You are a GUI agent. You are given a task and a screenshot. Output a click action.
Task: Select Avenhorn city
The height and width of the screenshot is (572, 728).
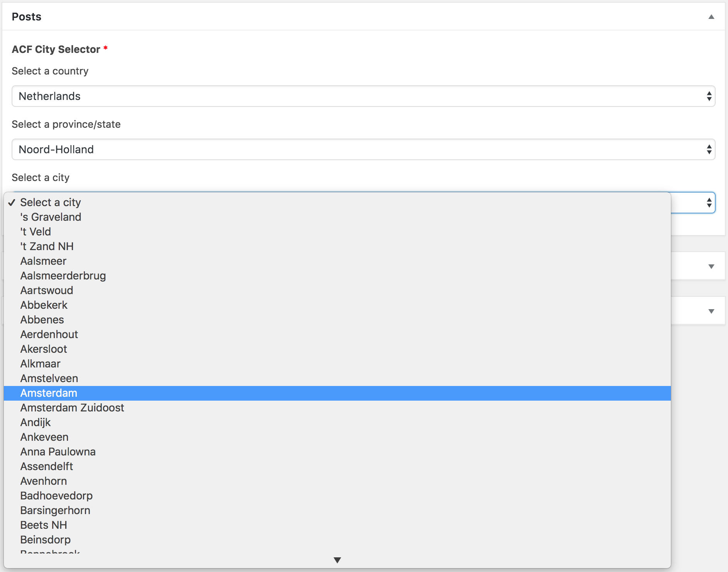(337, 481)
